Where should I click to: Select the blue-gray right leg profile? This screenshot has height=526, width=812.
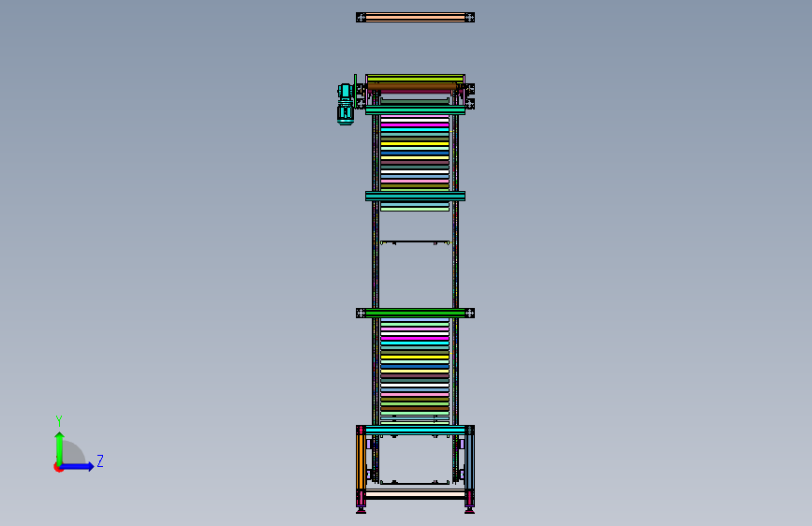pos(470,461)
